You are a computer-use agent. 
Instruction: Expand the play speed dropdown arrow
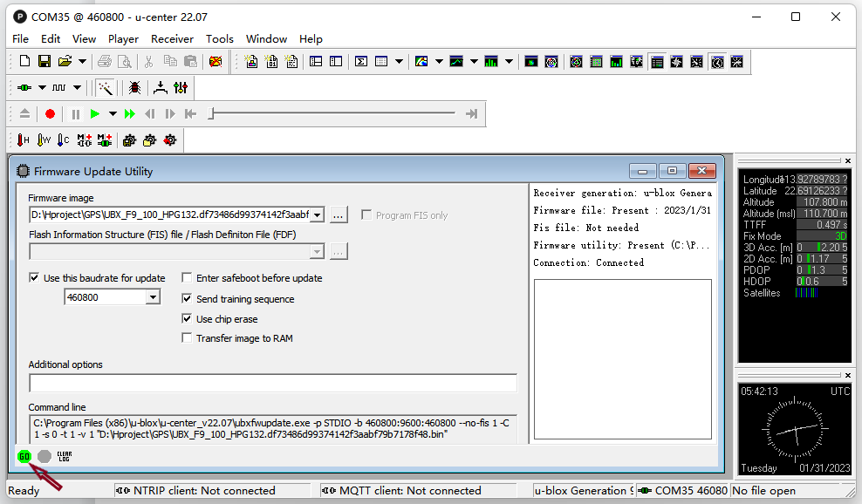[113, 113]
